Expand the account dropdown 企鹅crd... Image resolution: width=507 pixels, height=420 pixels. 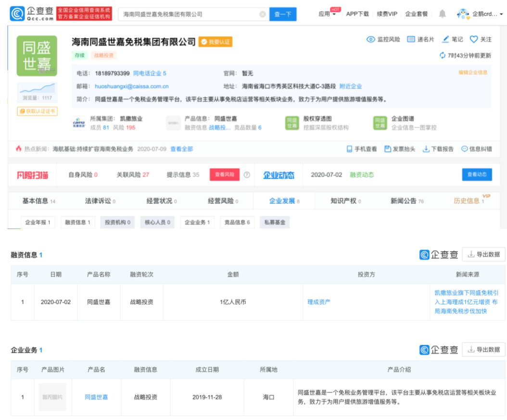point(488,14)
